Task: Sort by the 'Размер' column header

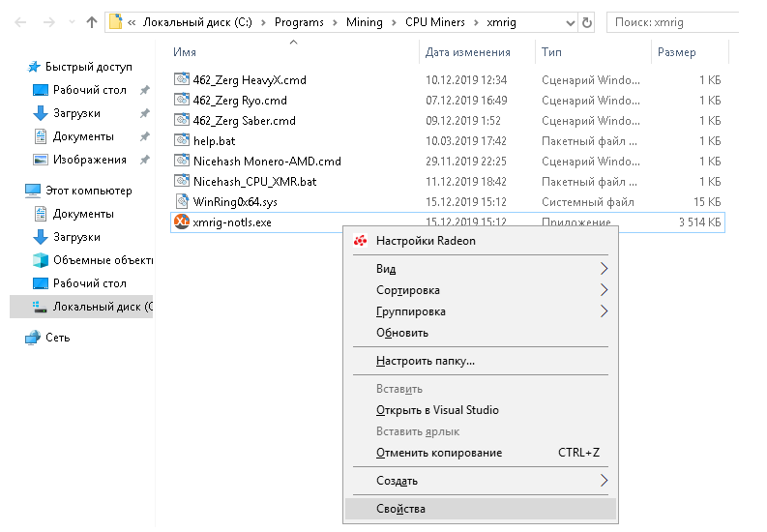Action: 676,52
